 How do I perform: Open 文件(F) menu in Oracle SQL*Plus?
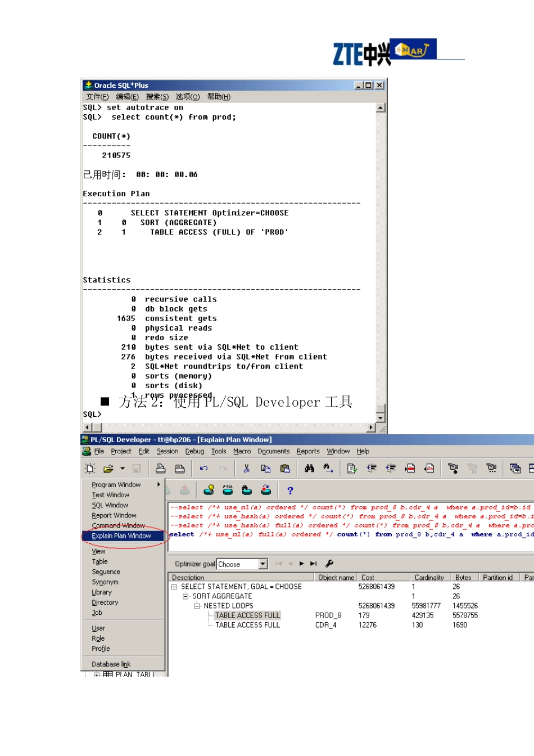pyautogui.click(x=97, y=97)
